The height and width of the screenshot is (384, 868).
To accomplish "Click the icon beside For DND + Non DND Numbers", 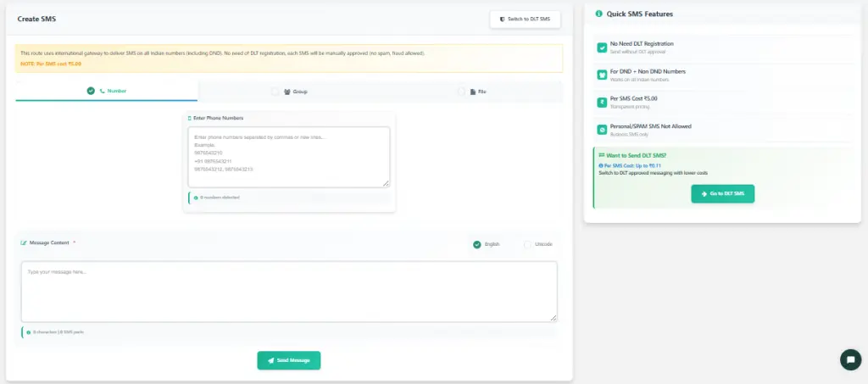I will [602, 75].
